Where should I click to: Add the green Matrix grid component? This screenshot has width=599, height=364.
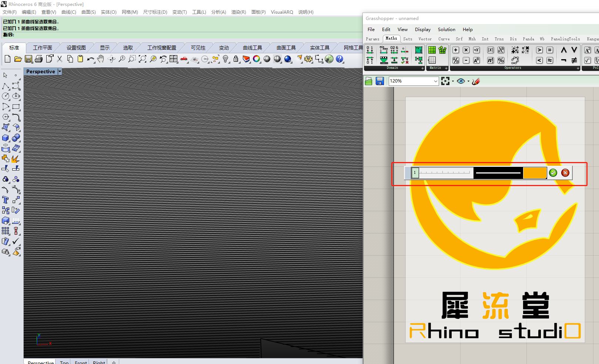(432, 50)
